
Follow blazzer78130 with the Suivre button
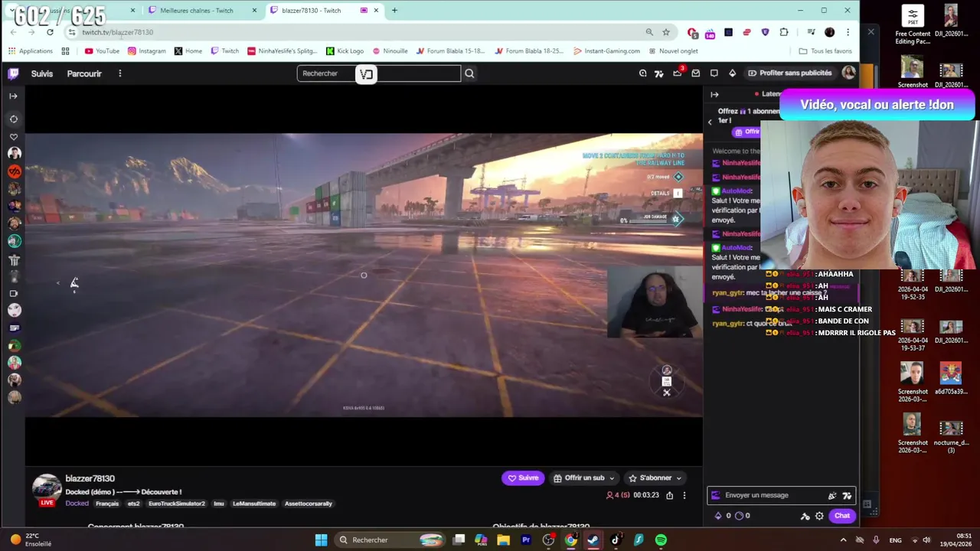coord(523,478)
